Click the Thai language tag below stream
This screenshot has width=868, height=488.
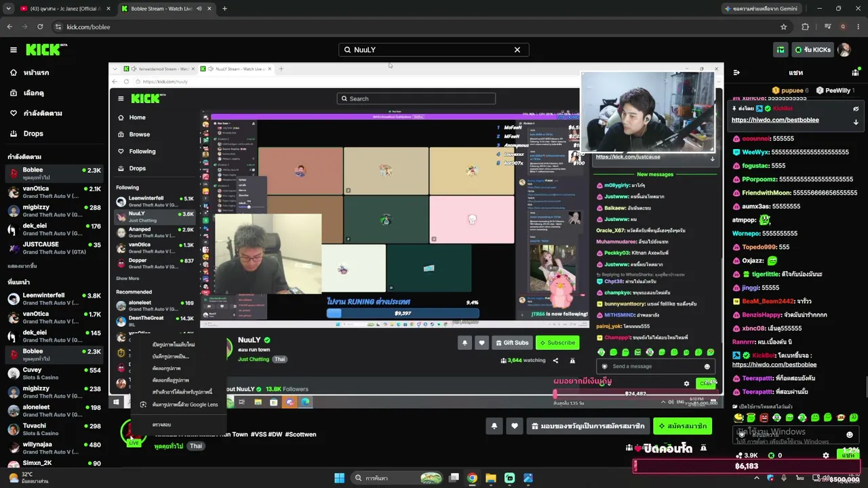coord(195,446)
